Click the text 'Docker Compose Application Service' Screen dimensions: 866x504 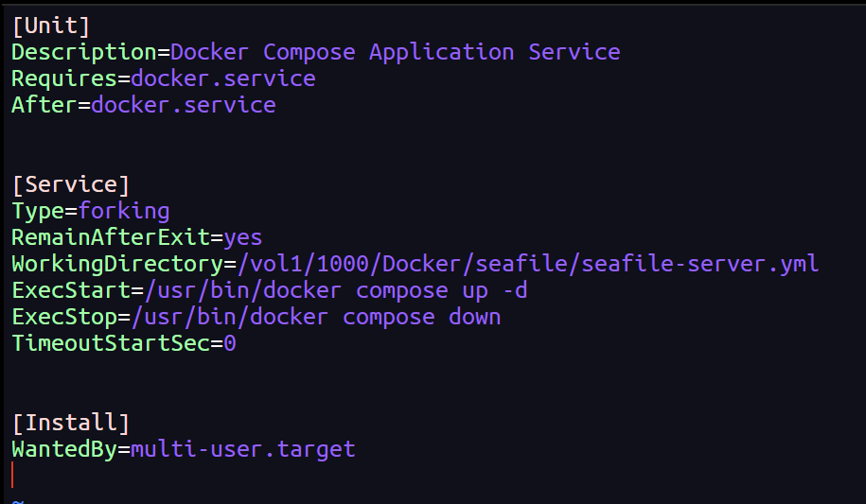pos(395,52)
